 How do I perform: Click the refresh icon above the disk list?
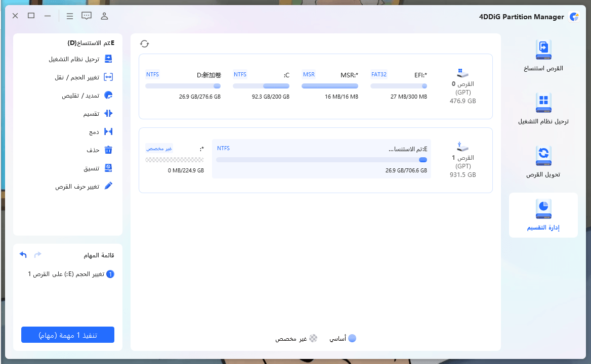145,43
